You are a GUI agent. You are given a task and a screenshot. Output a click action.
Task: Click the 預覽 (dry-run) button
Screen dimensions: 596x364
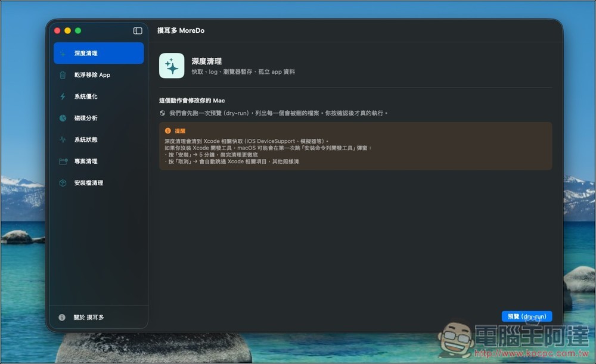[526, 316]
